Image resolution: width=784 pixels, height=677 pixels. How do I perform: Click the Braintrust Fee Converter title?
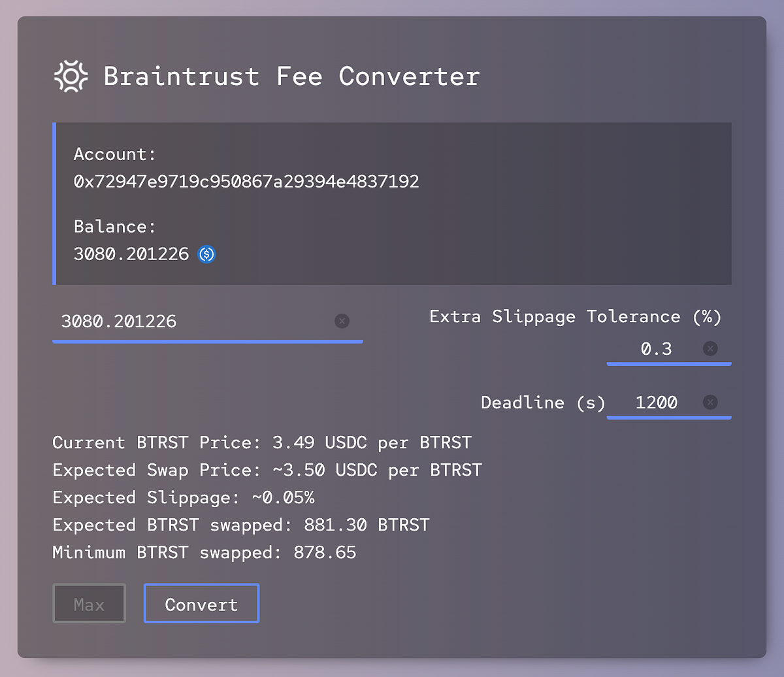(x=291, y=76)
